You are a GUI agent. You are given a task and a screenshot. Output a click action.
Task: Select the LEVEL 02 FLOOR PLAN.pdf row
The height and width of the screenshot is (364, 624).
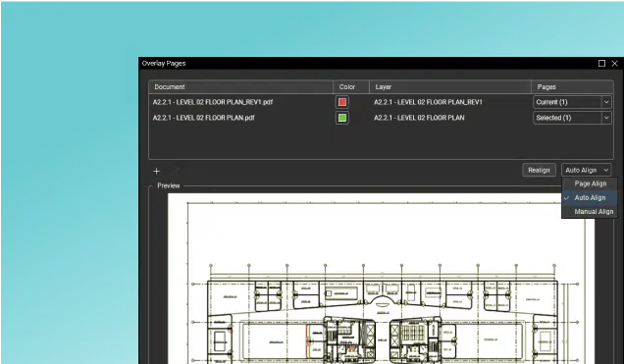pyautogui.click(x=203, y=118)
